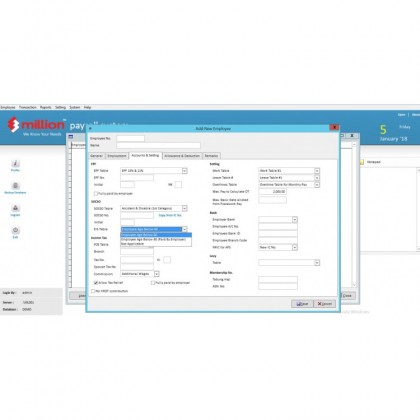The width and height of the screenshot is (420, 420).
Task: Click the SOCSO No. input field
Action: pos(137,215)
